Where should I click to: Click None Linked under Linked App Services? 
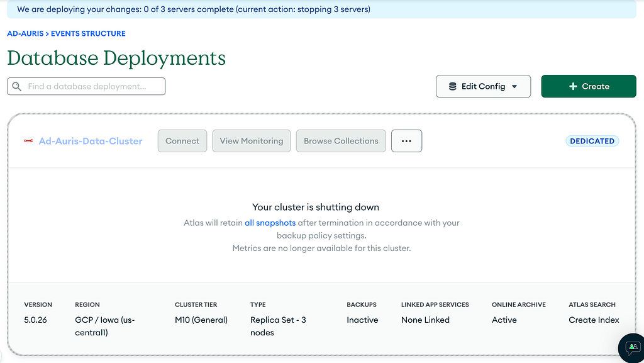click(x=426, y=320)
